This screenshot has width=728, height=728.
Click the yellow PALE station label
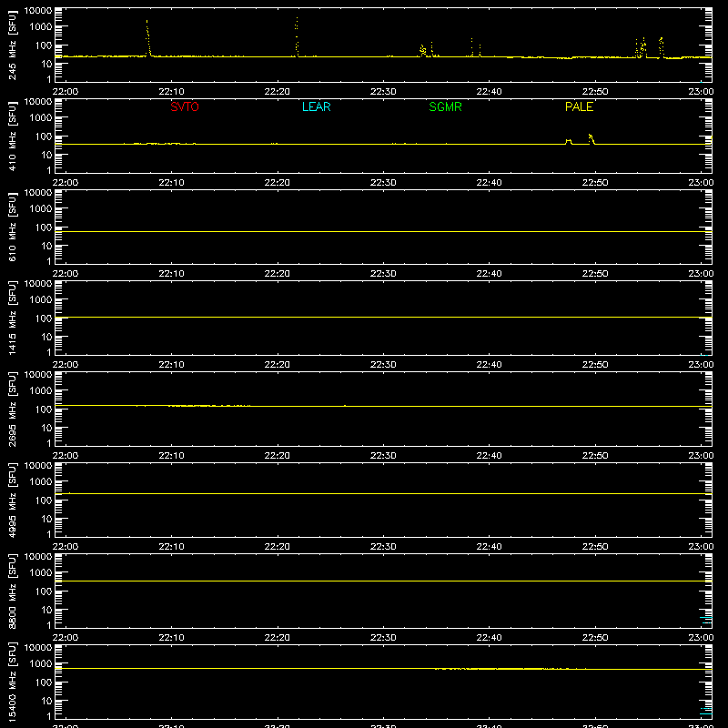pyautogui.click(x=579, y=106)
